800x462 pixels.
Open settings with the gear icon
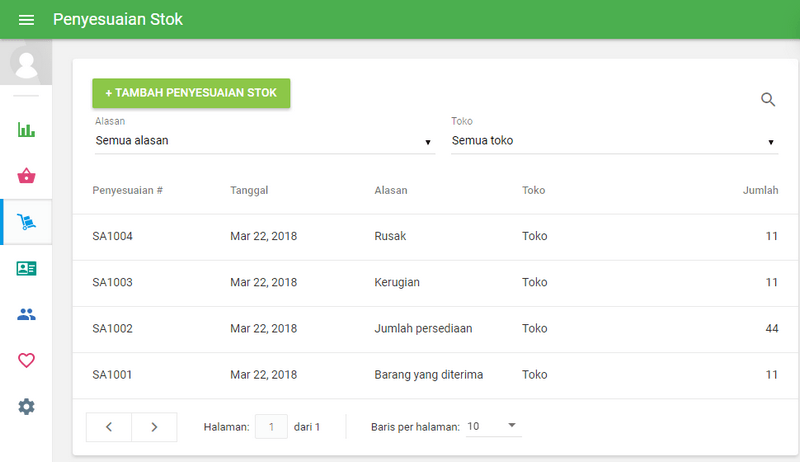tap(26, 406)
